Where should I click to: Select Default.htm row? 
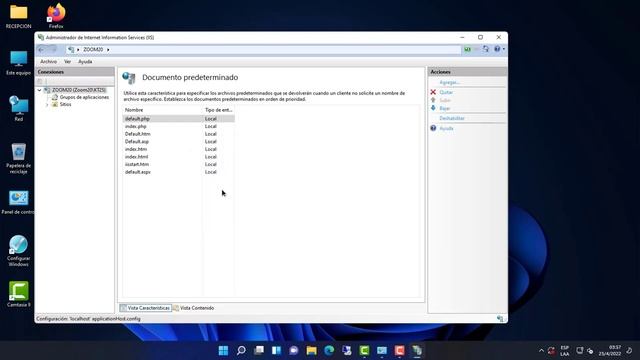tap(178, 134)
